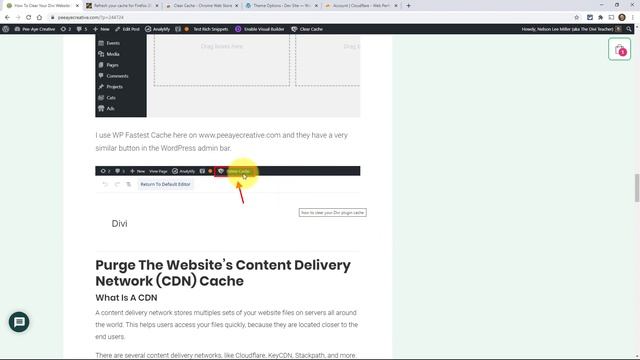Reload the page with the refresh icon

pyautogui.click(x=29, y=18)
